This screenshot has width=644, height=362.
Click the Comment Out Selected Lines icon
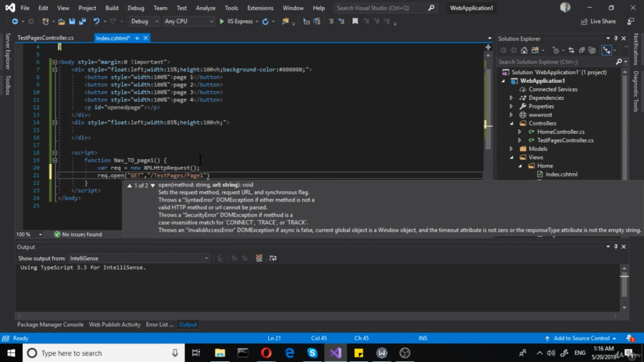pyautogui.click(x=331, y=21)
